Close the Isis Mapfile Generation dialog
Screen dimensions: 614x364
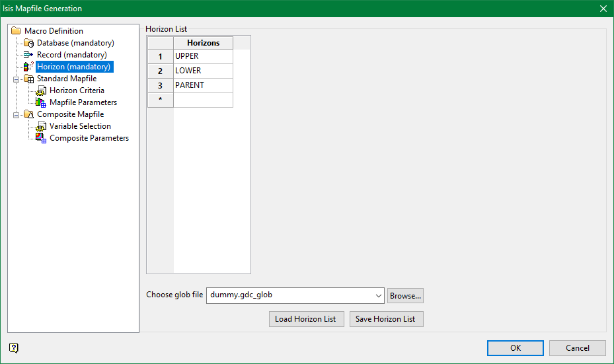(x=603, y=9)
